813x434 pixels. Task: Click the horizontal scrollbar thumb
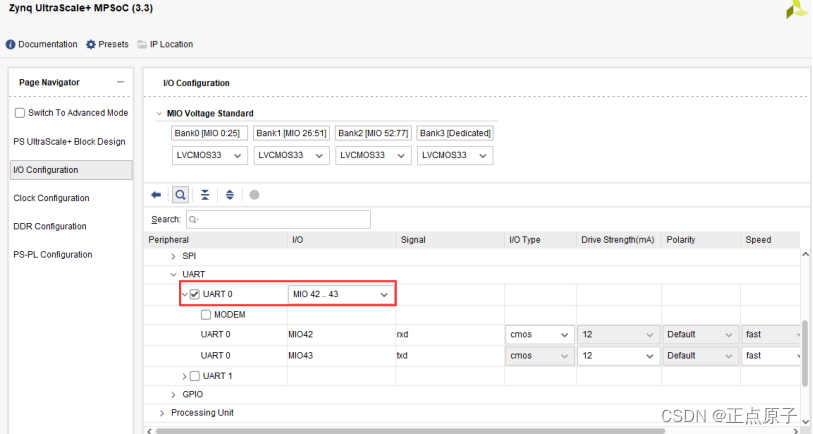411,431
